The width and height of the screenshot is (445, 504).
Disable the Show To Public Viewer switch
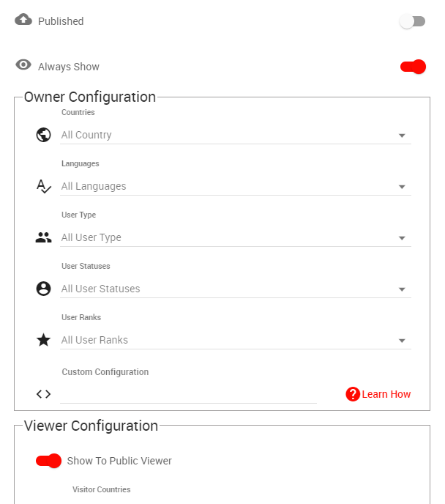48,461
